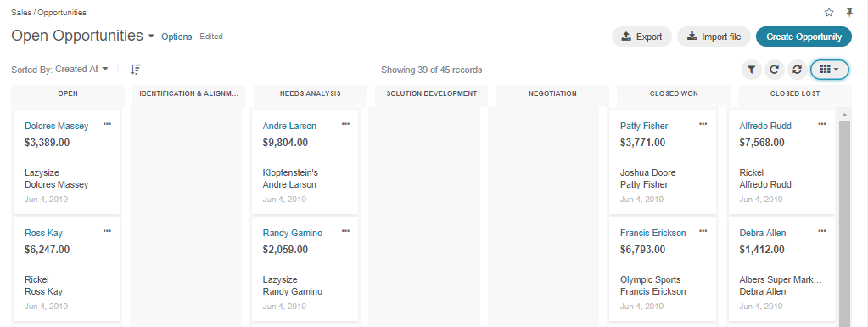
Task: Click the Options link
Action: point(176,37)
